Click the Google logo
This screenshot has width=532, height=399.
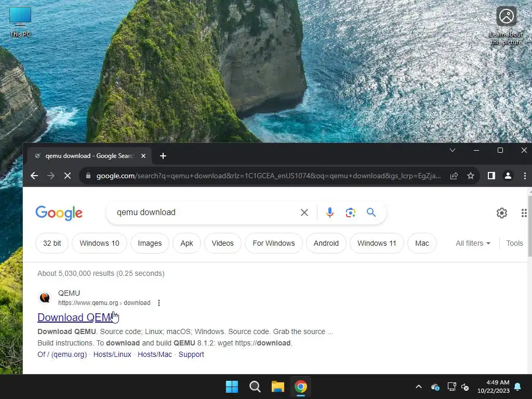[59, 212]
